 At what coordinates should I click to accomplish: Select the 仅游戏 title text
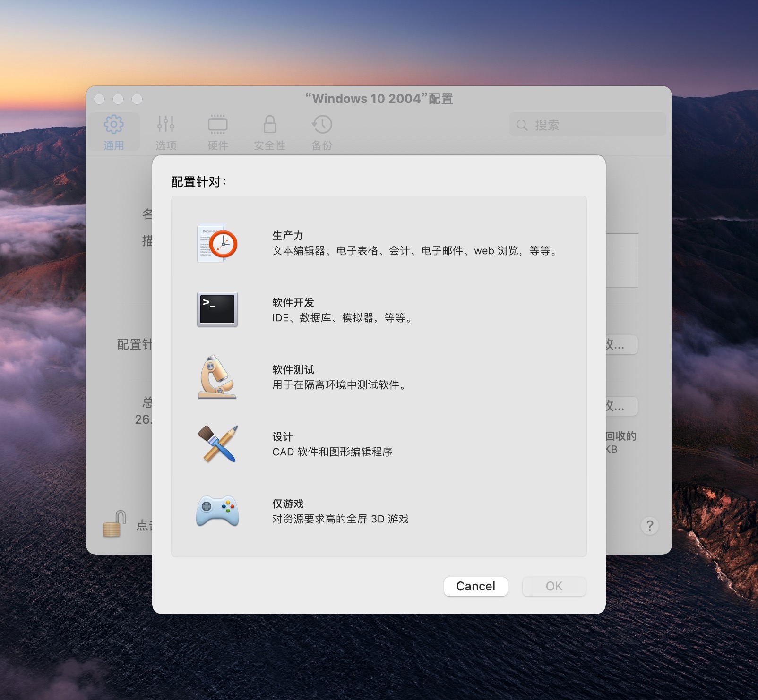point(288,504)
